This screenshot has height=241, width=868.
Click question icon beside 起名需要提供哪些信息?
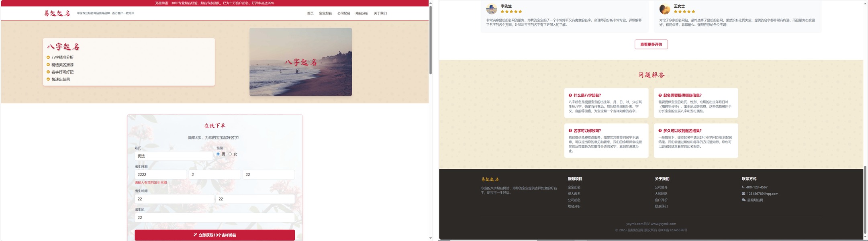(660, 96)
